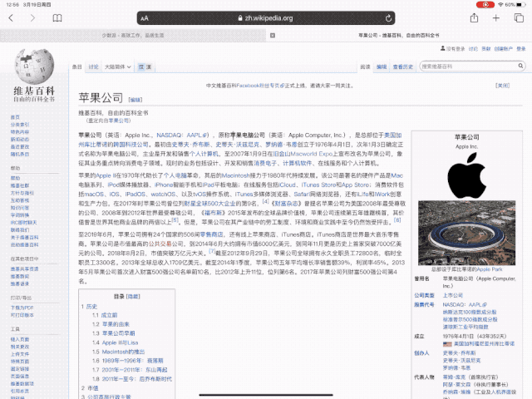Hide the table of contents via 隐藏
This screenshot has width=532, height=399.
tap(133, 297)
